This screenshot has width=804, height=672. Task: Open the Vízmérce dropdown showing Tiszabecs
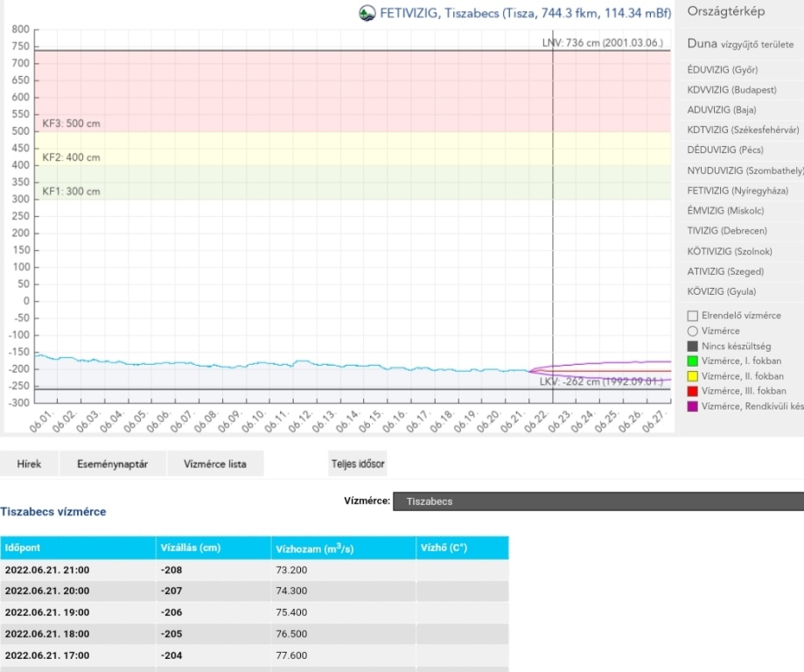(598, 501)
